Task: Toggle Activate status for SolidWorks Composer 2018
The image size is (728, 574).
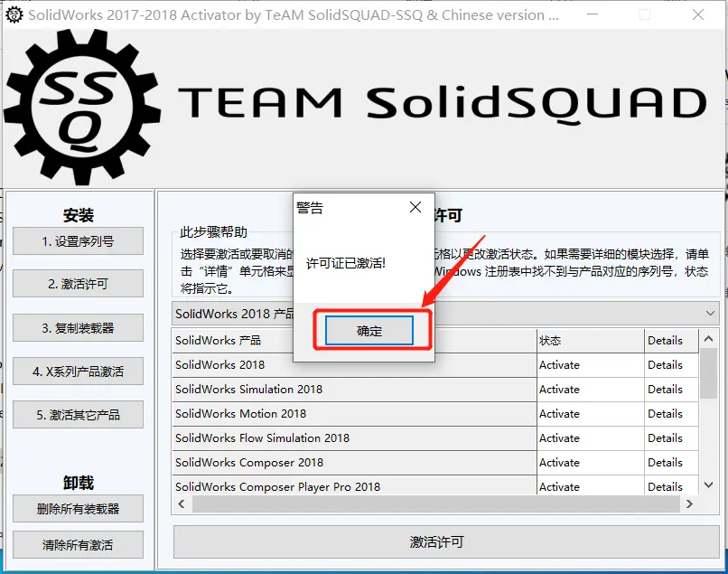Action: click(x=590, y=463)
